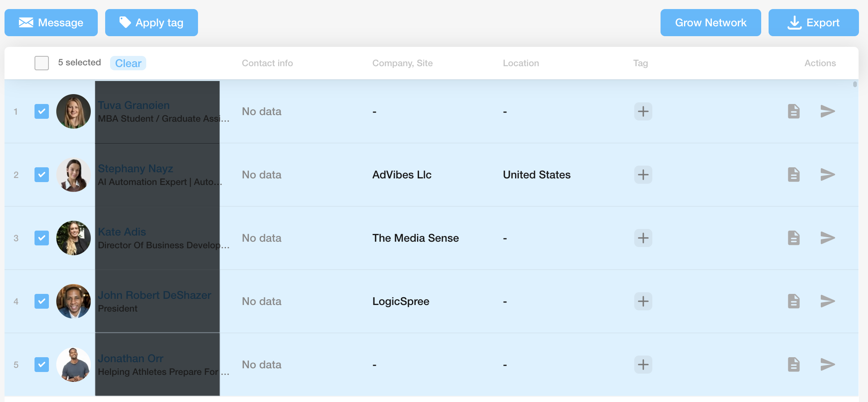868x402 pixels.
Task: Click the 5 selected label
Action: tap(79, 62)
